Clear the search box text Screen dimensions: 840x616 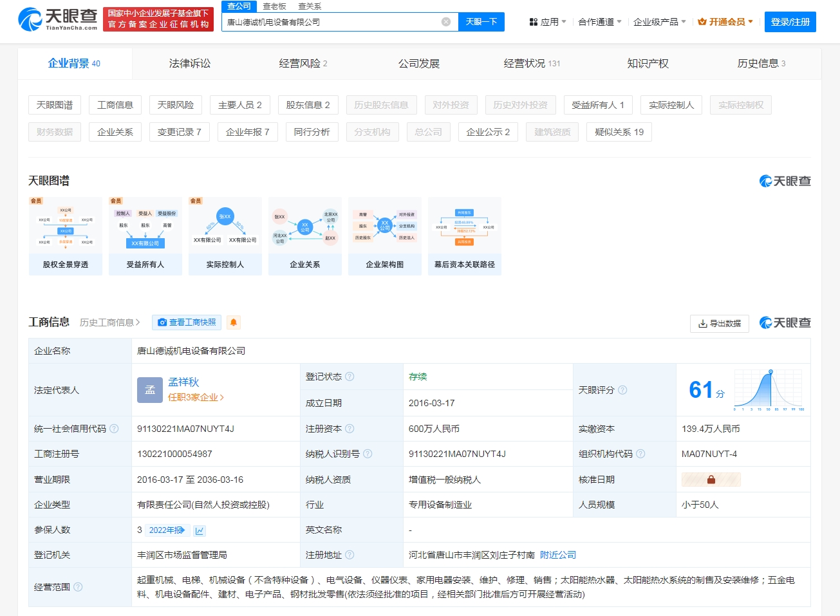[x=446, y=22]
